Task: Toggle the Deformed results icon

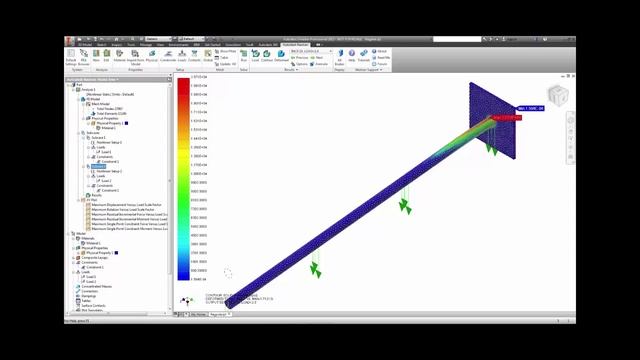Action: (x=281, y=56)
